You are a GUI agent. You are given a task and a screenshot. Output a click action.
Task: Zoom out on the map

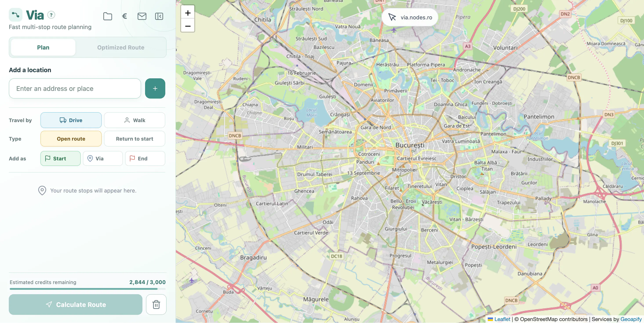coord(188,26)
